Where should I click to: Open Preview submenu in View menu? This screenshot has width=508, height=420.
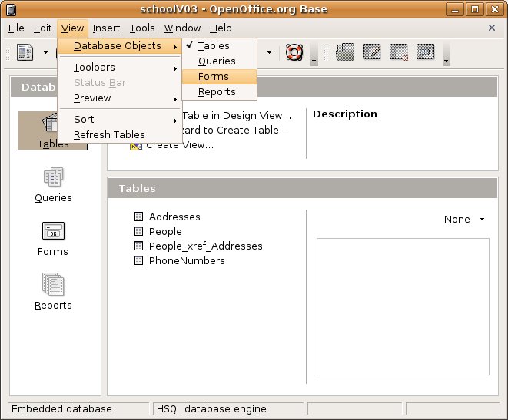pyautogui.click(x=120, y=98)
